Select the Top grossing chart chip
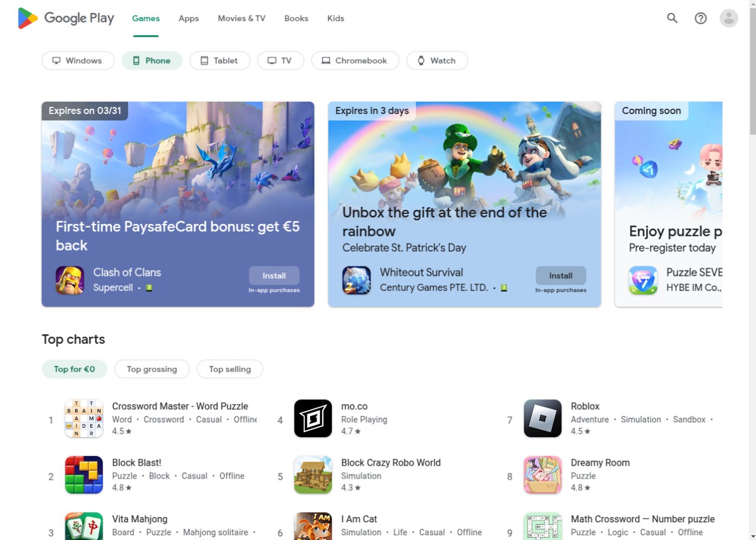This screenshot has height=540, width=756. click(152, 369)
